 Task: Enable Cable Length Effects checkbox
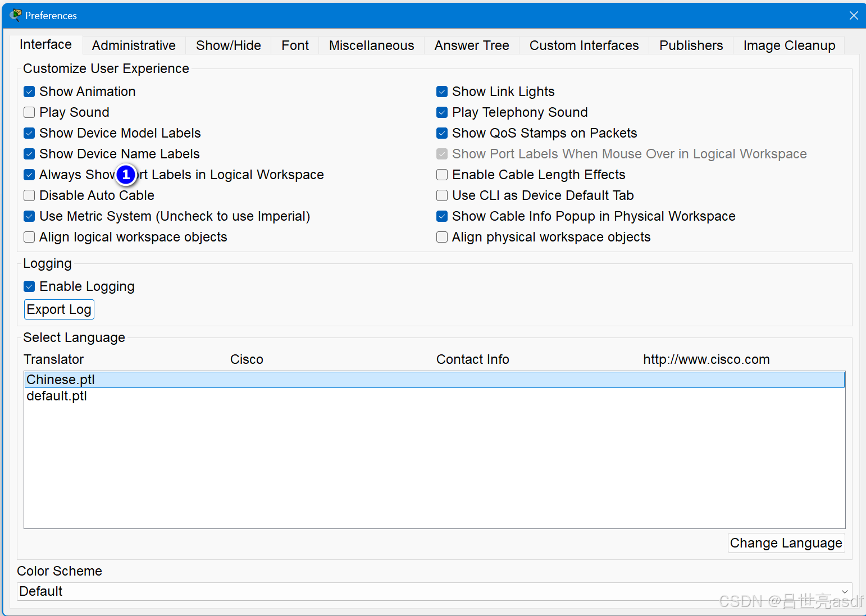click(x=442, y=175)
